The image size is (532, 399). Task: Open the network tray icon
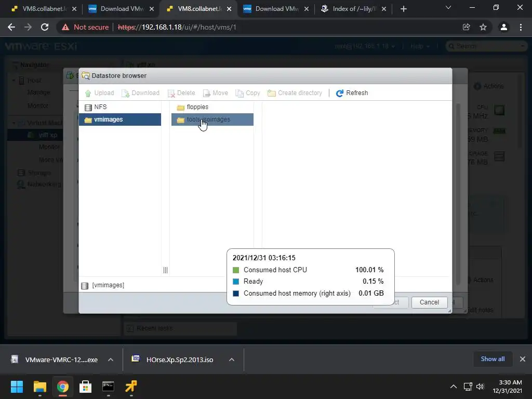point(468,387)
